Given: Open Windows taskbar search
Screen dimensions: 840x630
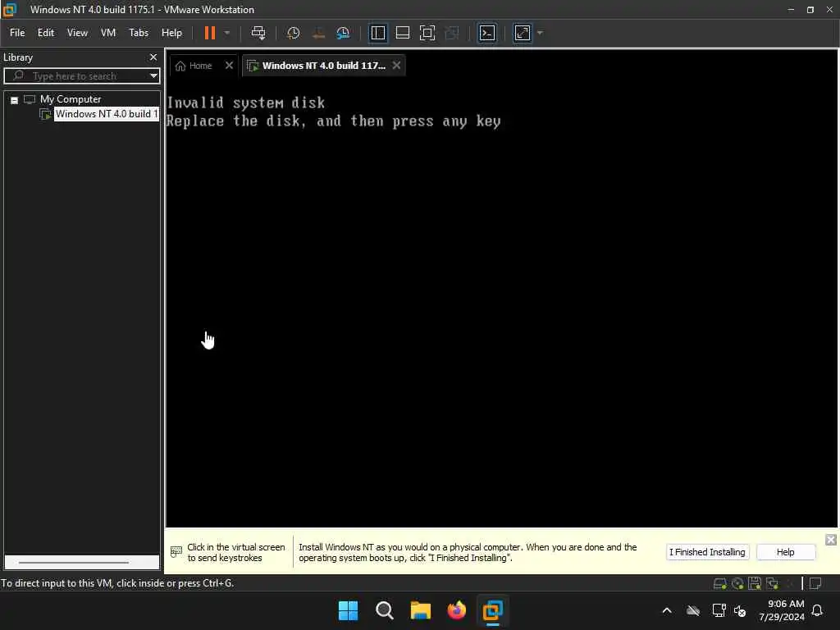Looking at the screenshot, I should tap(384, 610).
